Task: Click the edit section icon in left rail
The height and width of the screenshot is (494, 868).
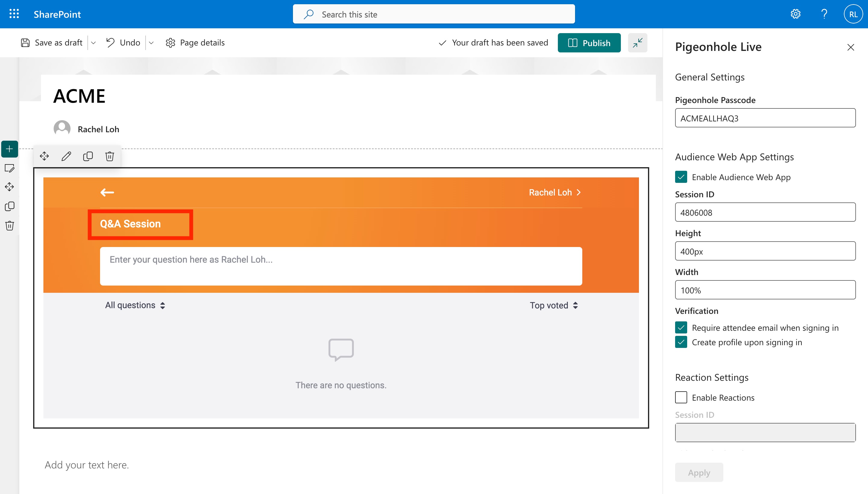Action: click(10, 168)
